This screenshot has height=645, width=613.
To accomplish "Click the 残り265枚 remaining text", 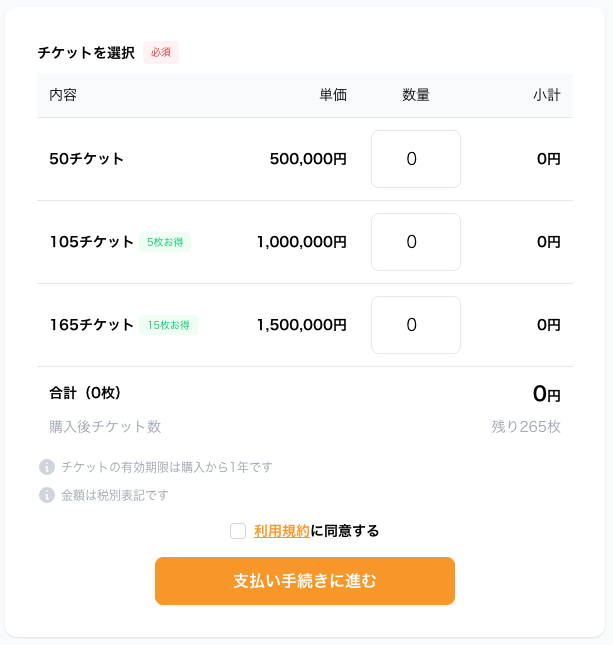I will [525, 427].
